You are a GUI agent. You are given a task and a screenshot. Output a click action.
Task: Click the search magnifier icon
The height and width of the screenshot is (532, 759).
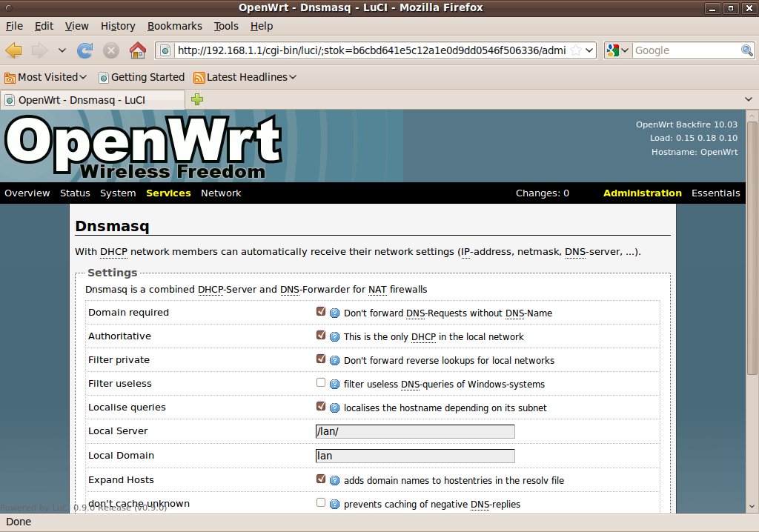(x=747, y=50)
